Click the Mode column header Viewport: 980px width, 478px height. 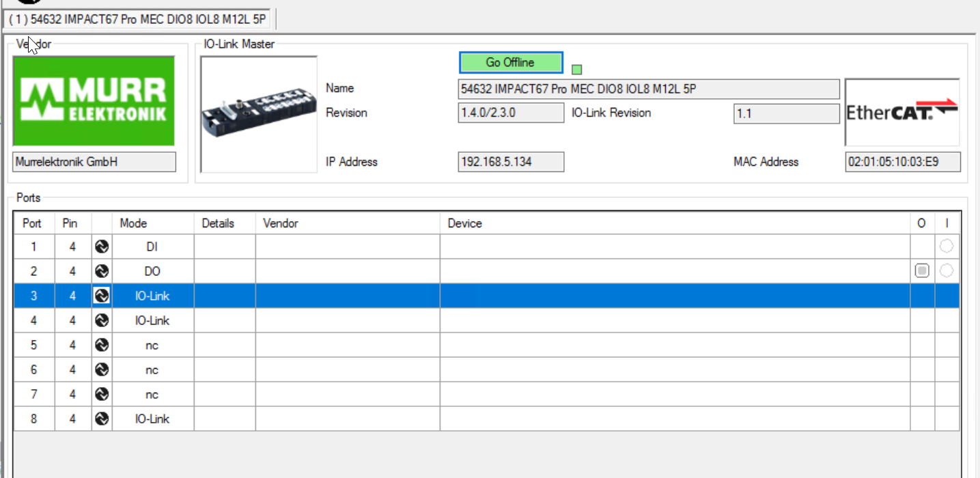pyautogui.click(x=153, y=223)
